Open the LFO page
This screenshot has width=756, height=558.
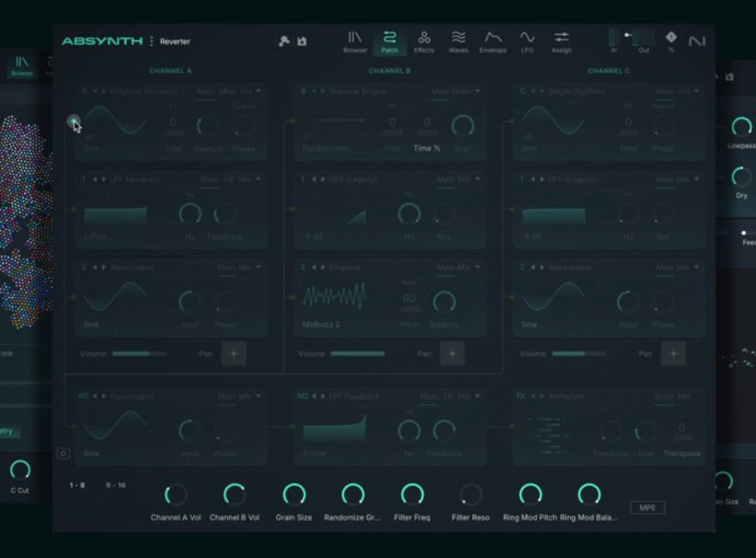[527, 41]
